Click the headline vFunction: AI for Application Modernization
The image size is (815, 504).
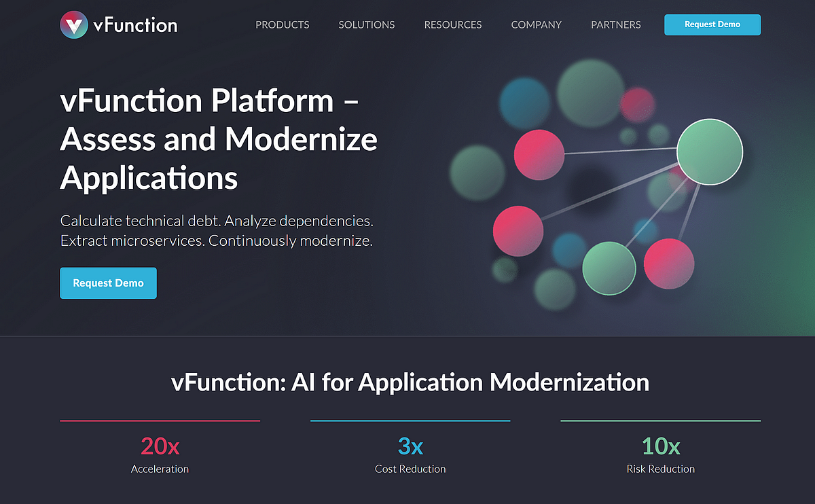click(x=410, y=382)
